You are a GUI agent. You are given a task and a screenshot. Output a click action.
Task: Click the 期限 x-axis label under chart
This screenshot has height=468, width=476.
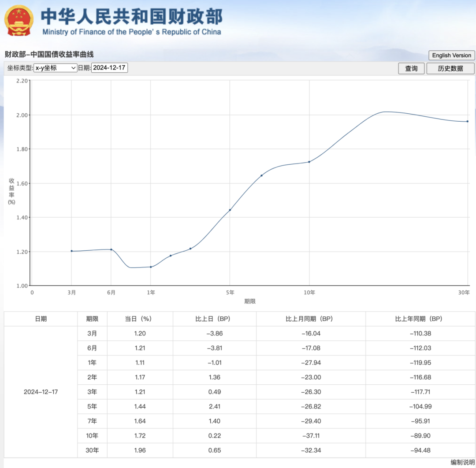click(249, 301)
